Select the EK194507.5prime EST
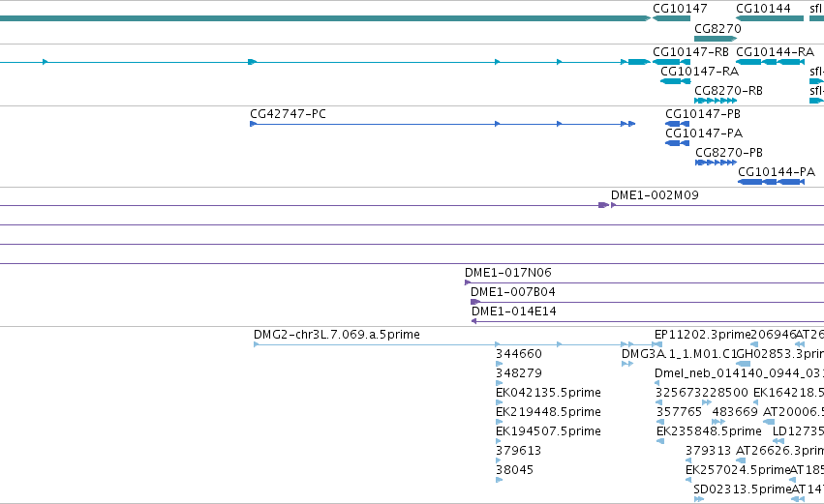Viewport: 824px width, 504px height. [548, 431]
